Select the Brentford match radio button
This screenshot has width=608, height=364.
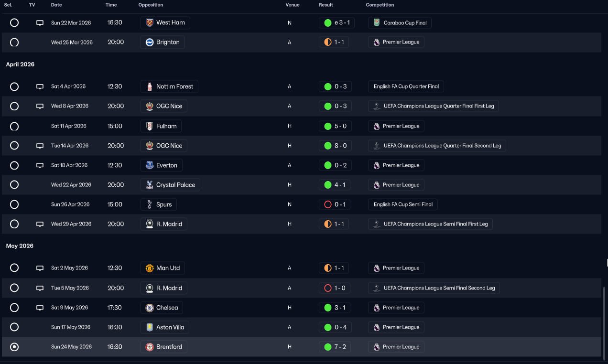14,347
